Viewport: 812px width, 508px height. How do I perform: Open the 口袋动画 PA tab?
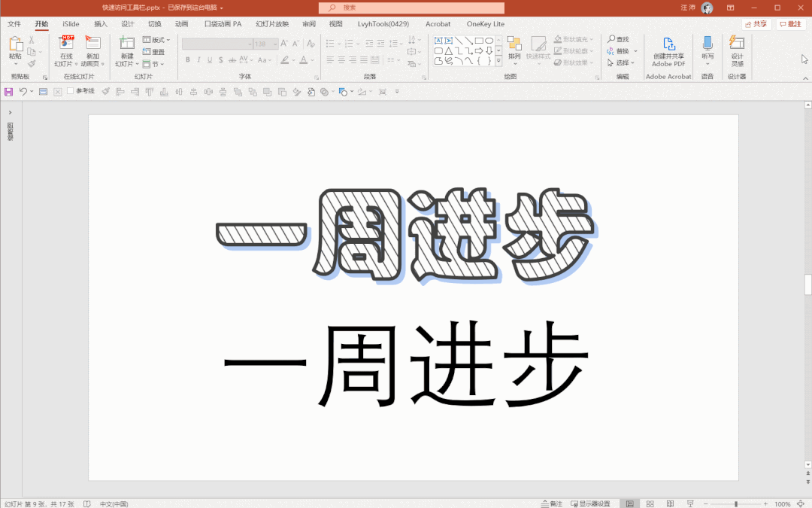(223, 24)
